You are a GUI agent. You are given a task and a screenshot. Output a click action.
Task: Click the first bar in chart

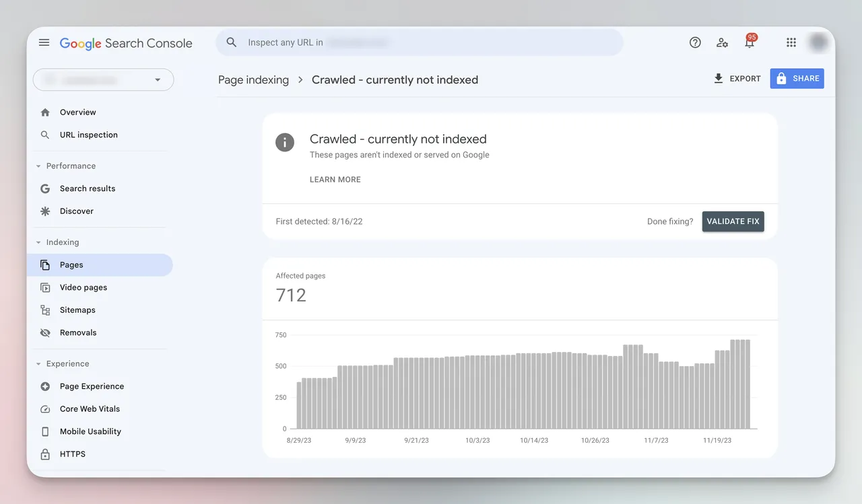tap(299, 406)
